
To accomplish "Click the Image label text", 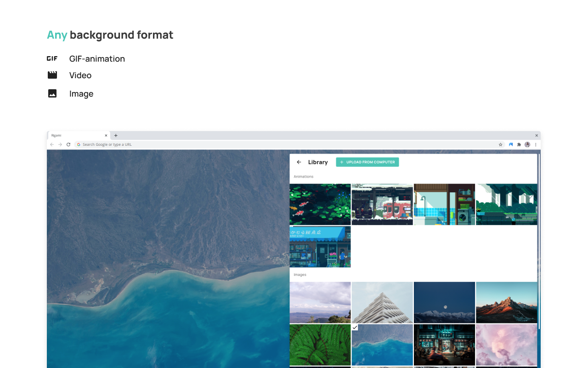I will point(81,94).
